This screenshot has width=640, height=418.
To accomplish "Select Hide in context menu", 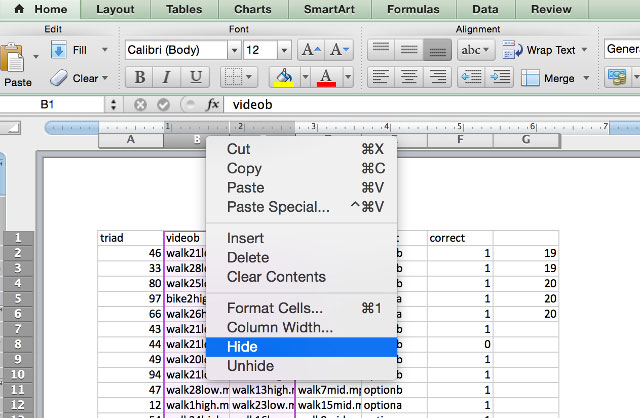I will point(301,347).
